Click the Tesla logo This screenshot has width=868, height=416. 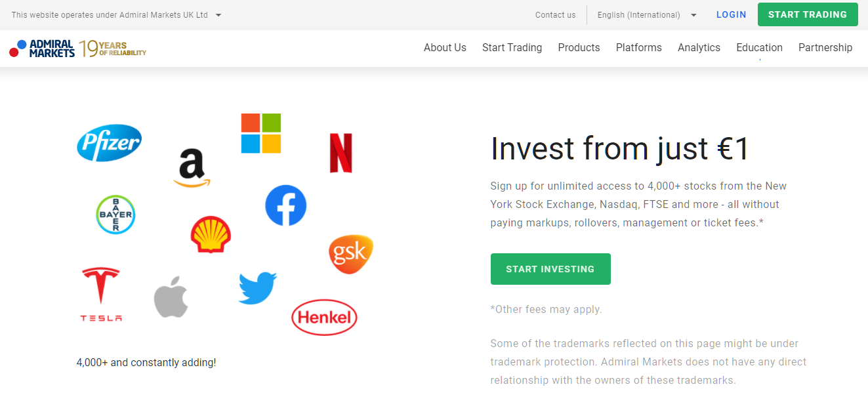(101, 294)
